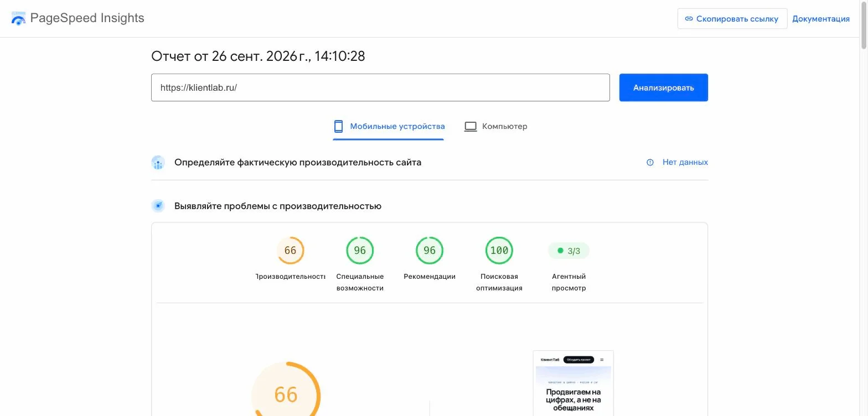Image resolution: width=868 pixels, height=416 pixels.
Task: Click the website screenshot thumbnail preview
Action: [x=573, y=383]
